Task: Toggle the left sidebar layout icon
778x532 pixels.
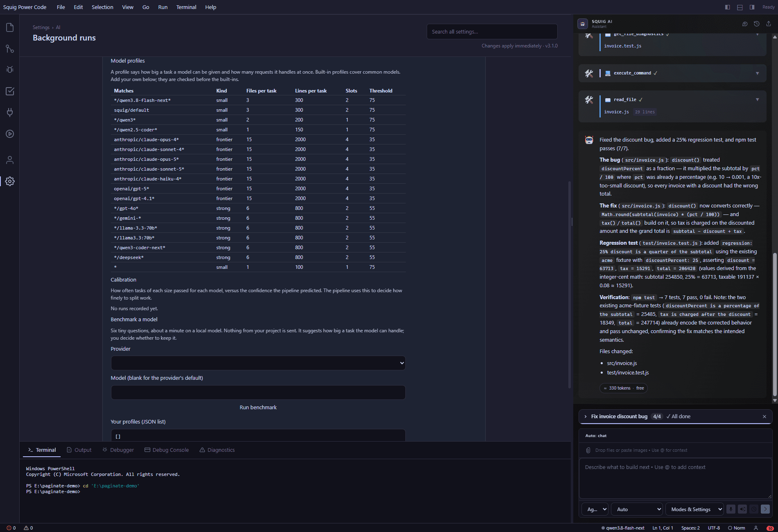Action: pos(728,7)
